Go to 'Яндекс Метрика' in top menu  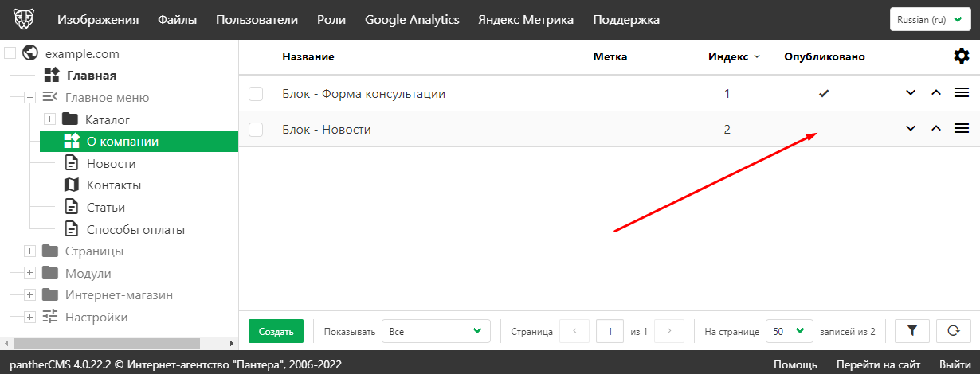tap(525, 20)
